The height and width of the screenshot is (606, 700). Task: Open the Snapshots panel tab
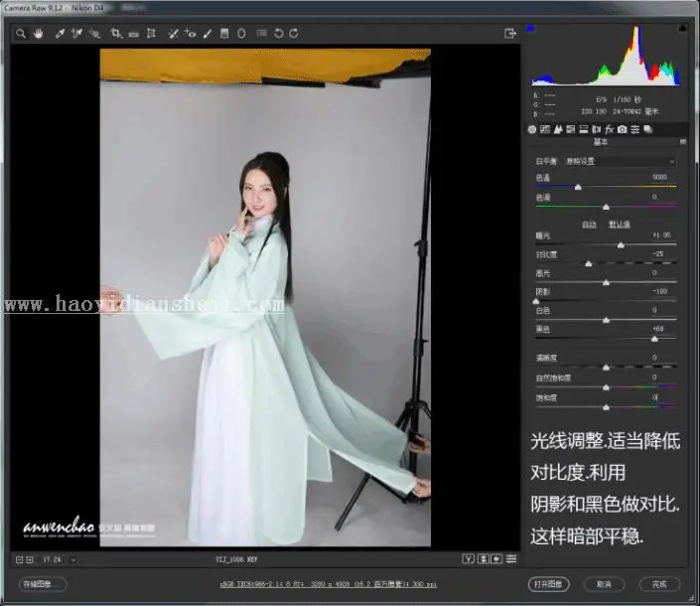coord(647,129)
